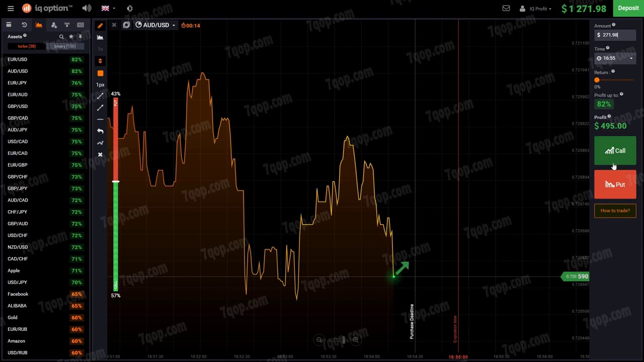Open the 1s candle interval selector
Screen dimensions: 644x362
pos(100,49)
